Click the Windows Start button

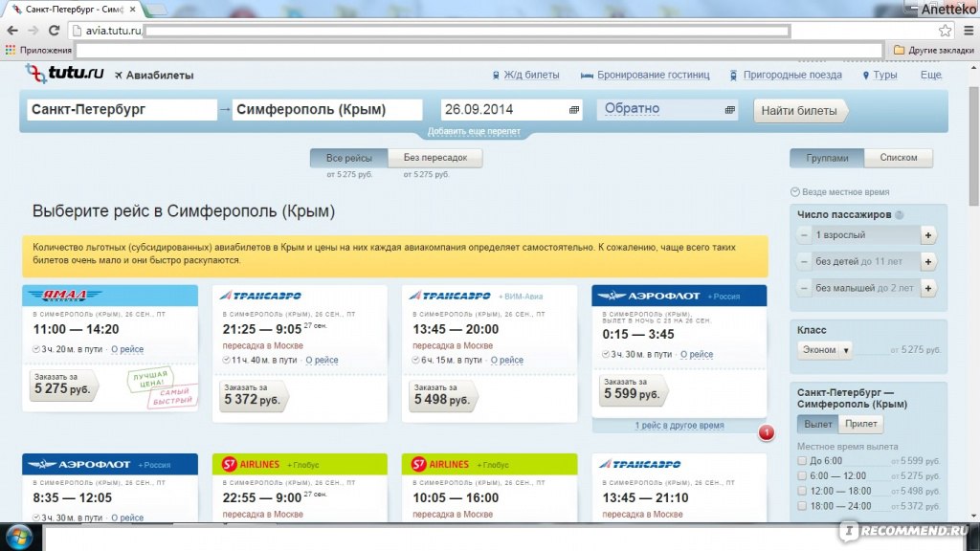tap(16, 534)
